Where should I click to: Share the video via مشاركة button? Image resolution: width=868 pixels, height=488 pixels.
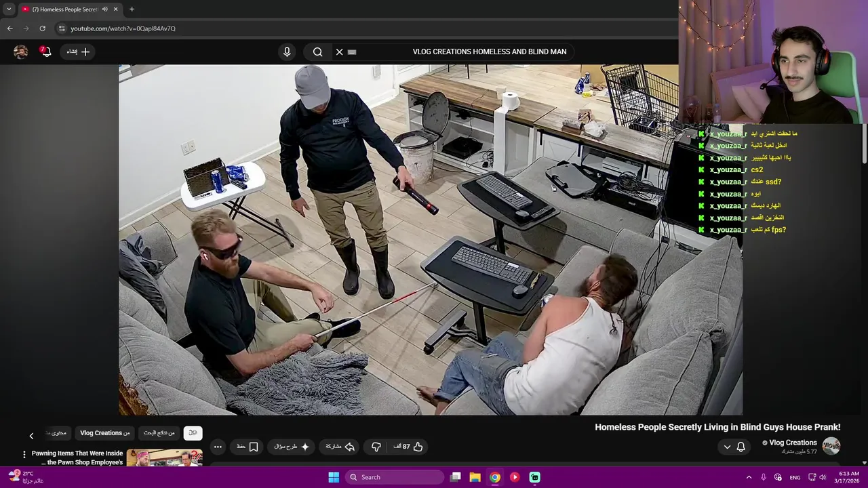pyautogui.click(x=340, y=447)
